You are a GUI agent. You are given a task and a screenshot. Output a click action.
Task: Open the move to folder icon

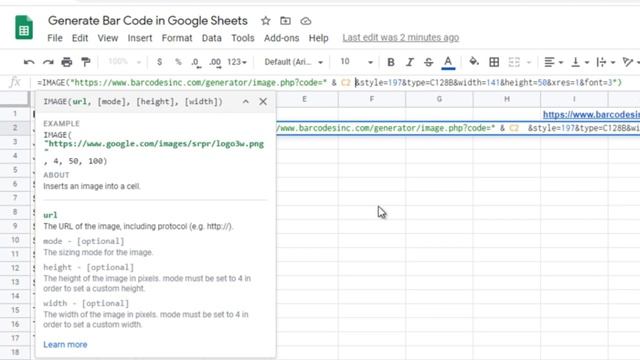click(285, 21)
